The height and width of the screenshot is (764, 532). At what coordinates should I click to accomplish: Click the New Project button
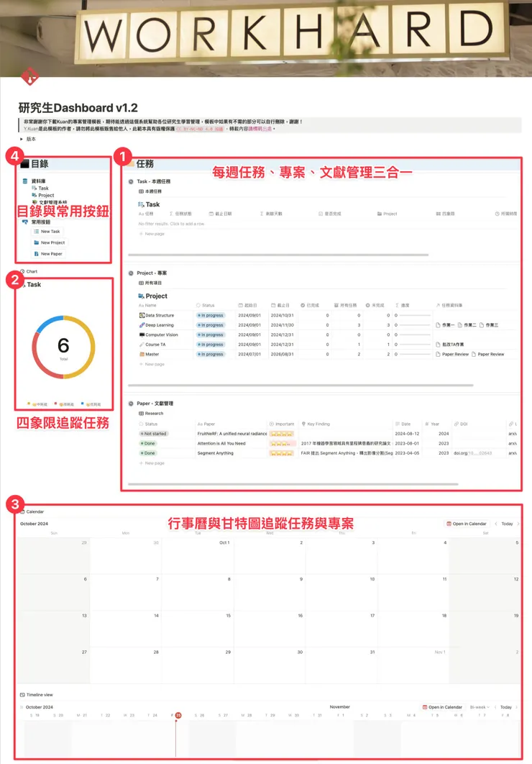[x=49, y=242]
